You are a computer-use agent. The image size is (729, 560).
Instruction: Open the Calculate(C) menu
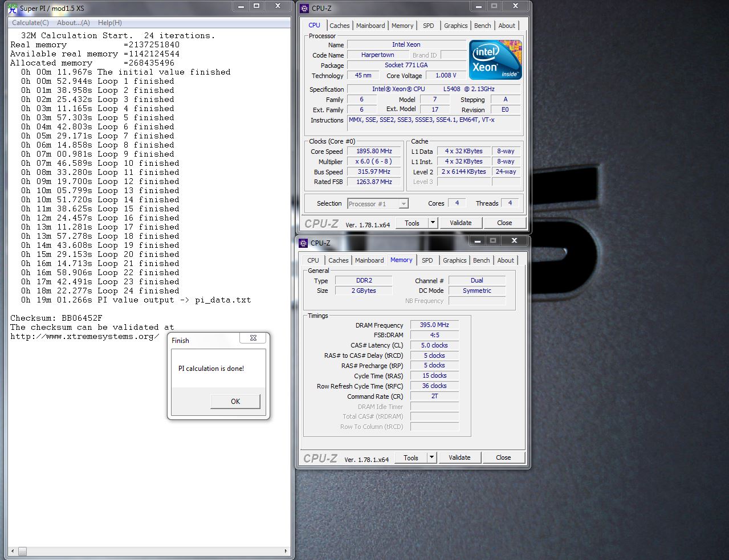30,23
